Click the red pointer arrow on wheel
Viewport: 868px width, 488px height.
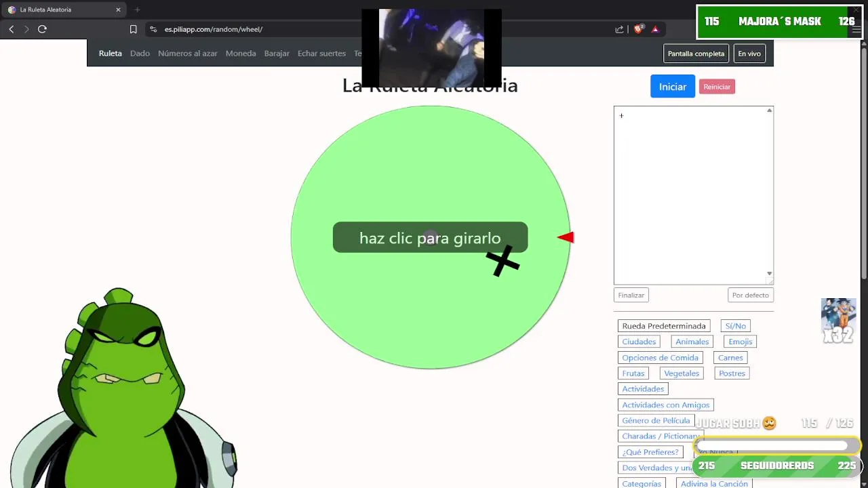(x=566, y=237)
